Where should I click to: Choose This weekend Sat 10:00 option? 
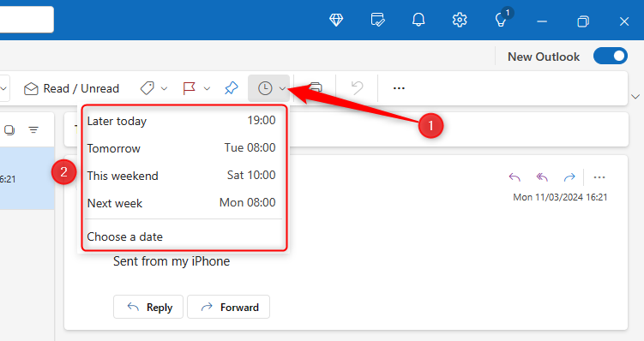pyautogui.click(x=181, y=176)
